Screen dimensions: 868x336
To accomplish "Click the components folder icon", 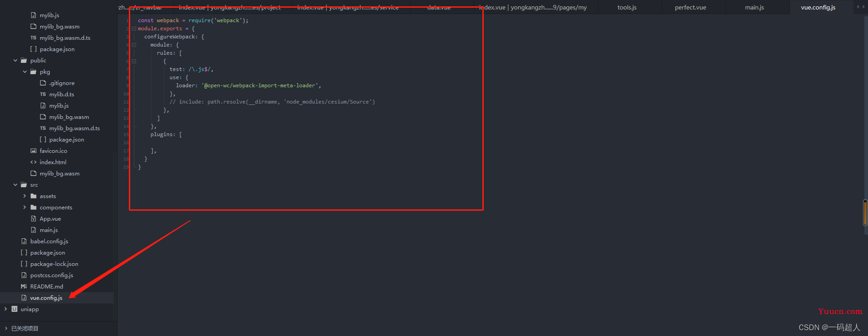I will coord(33,208).
